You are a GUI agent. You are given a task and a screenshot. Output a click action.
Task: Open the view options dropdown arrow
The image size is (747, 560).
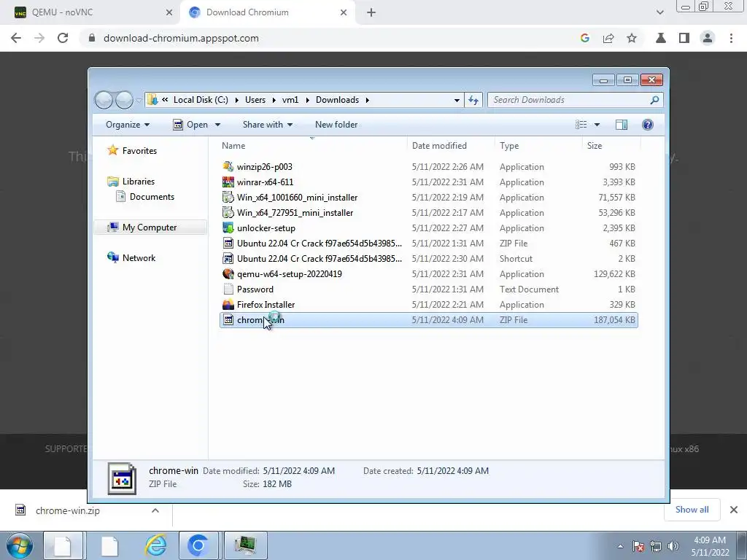(597, 125)
